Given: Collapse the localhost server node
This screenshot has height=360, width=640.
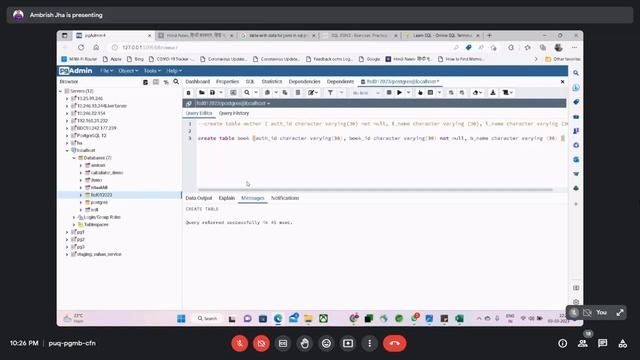Looking at the screenshot, I should tap(67, 150).
